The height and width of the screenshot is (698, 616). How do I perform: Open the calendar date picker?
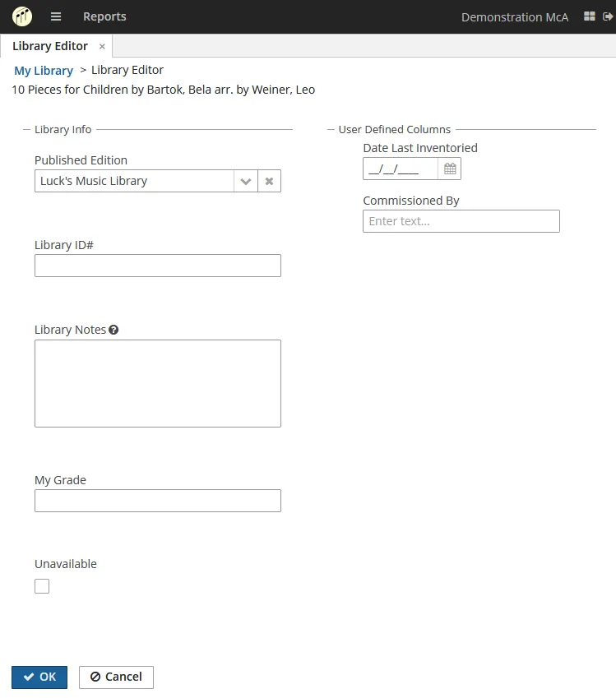point(450,169)
